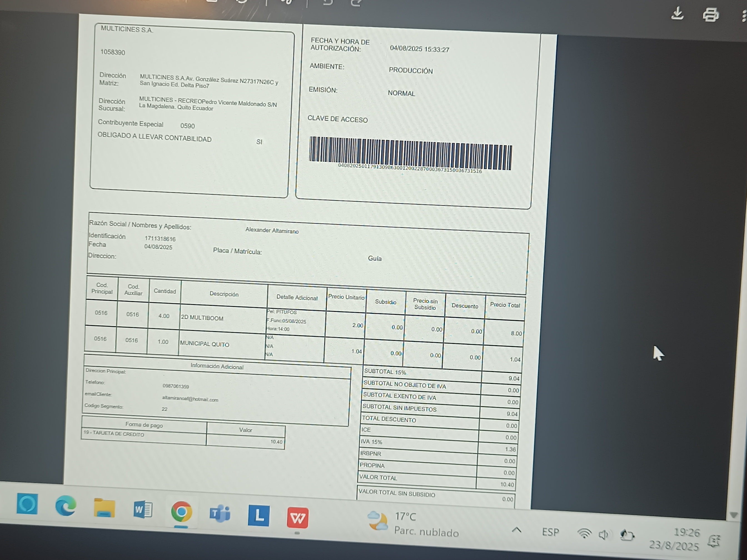Show hidden system tray icons
Image resolution: width=747 pixels, height=560 pixels.
[516, 530]
